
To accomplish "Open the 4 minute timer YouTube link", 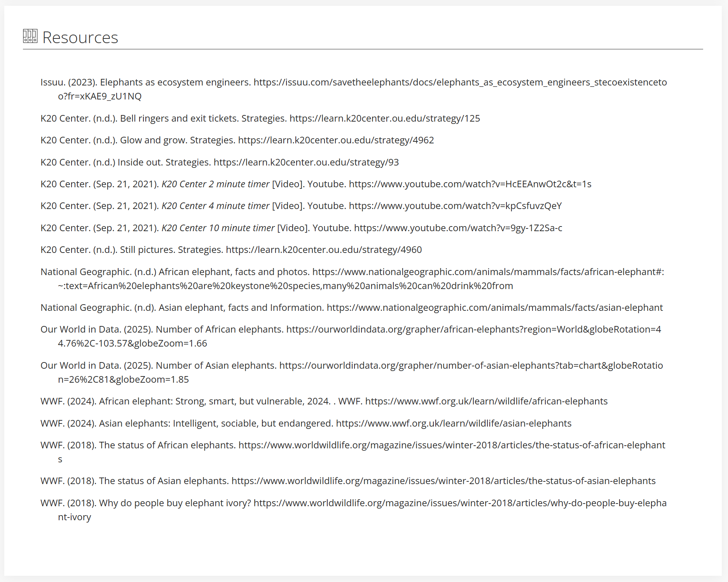I will click(x=455, y=206).
